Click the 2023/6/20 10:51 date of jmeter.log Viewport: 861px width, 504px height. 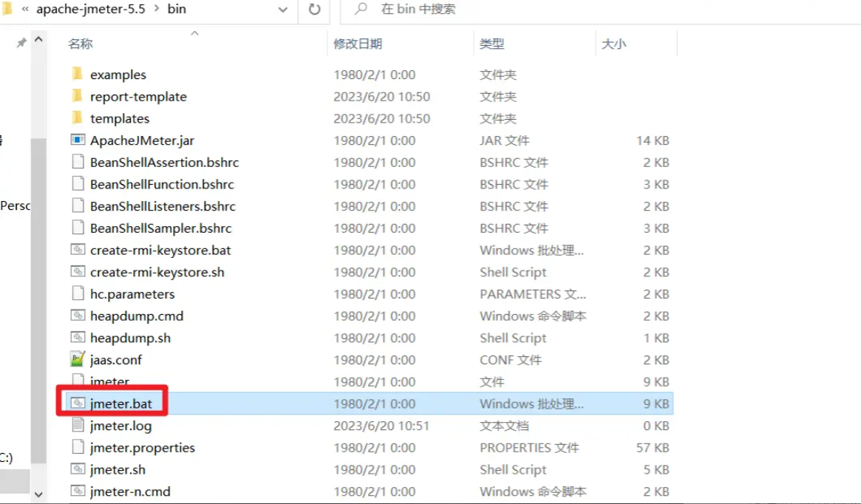pyautogui.click(x=381, y=426)
